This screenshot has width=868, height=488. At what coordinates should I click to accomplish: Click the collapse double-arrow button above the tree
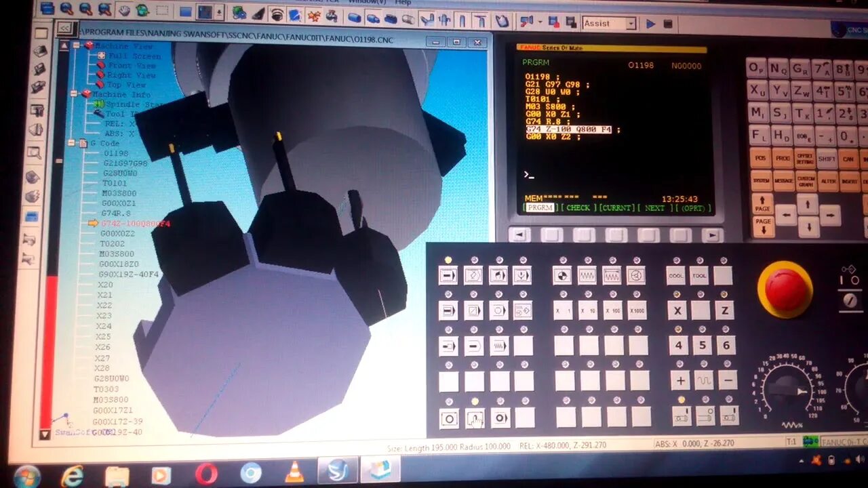click(x=64, y=28)
